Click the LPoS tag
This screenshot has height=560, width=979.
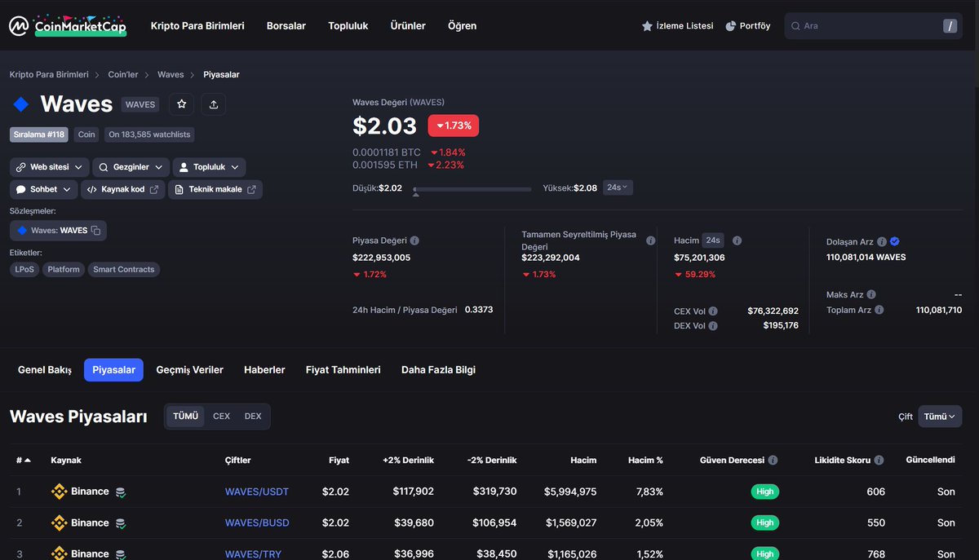tap(24, 269)
